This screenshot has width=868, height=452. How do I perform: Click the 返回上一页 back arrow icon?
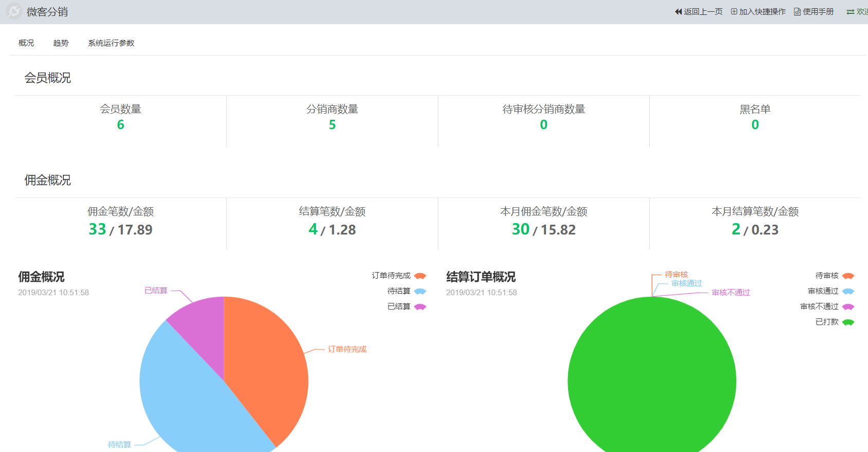click(x=678, y=12)
